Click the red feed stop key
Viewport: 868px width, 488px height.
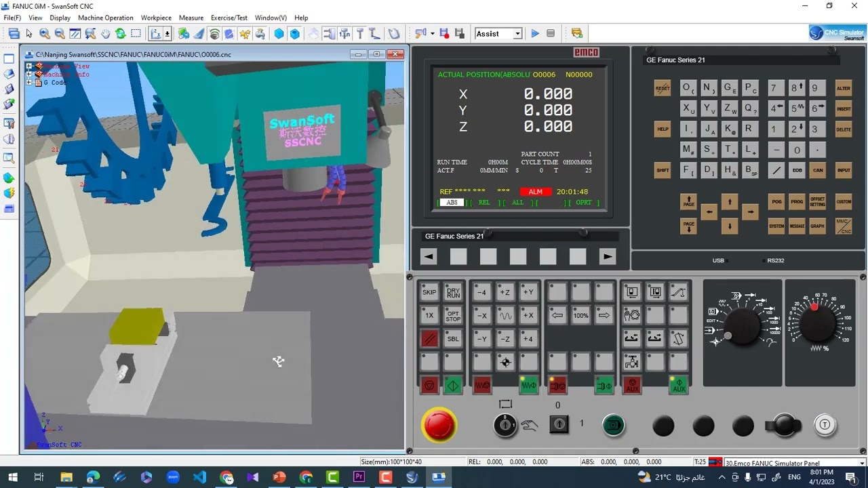(x=482, y=386)
